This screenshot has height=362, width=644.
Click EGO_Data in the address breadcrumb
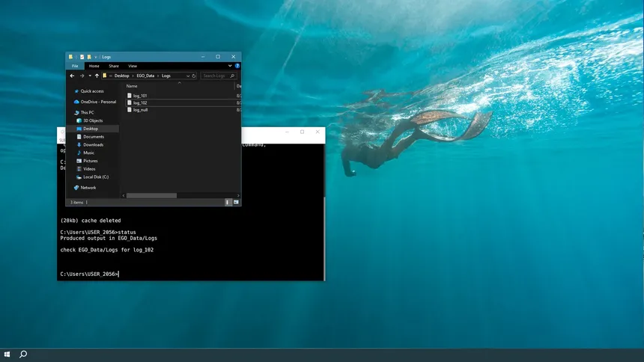pos(145,76)
